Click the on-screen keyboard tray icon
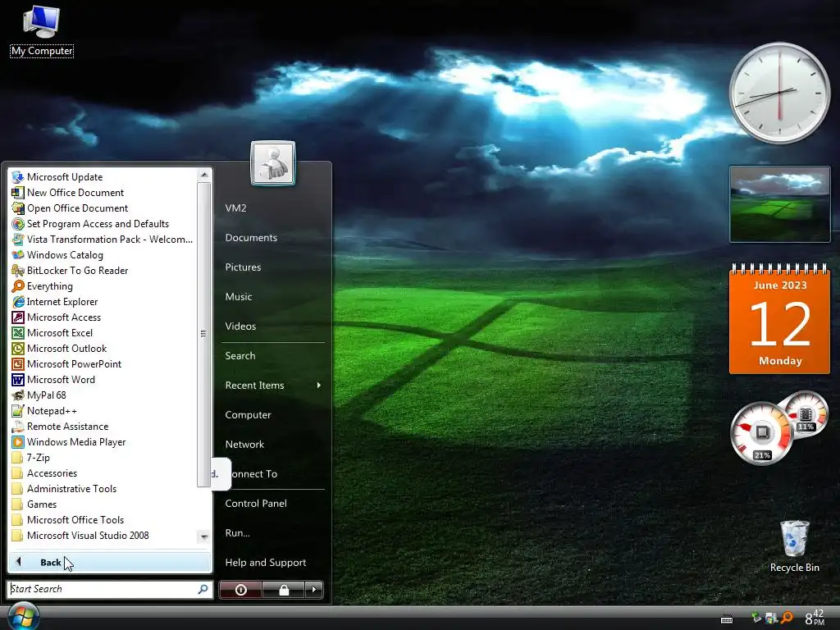This screenshot has width=840, height=630. point(727,619)
